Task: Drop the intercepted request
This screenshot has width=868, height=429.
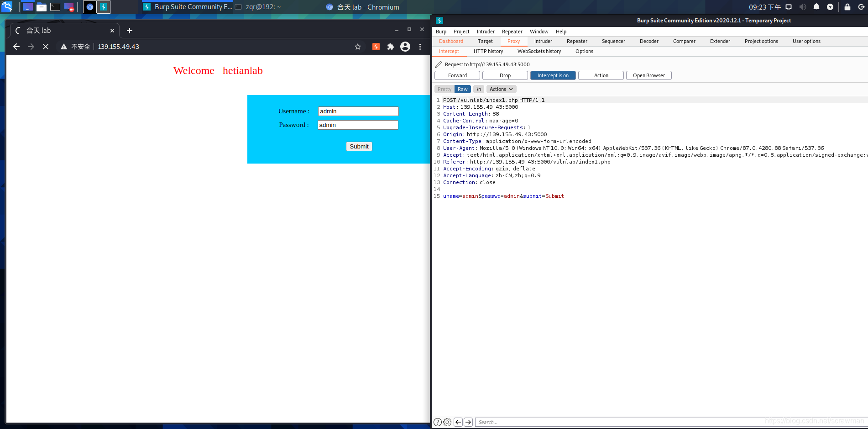Action: tap(505, 75)
